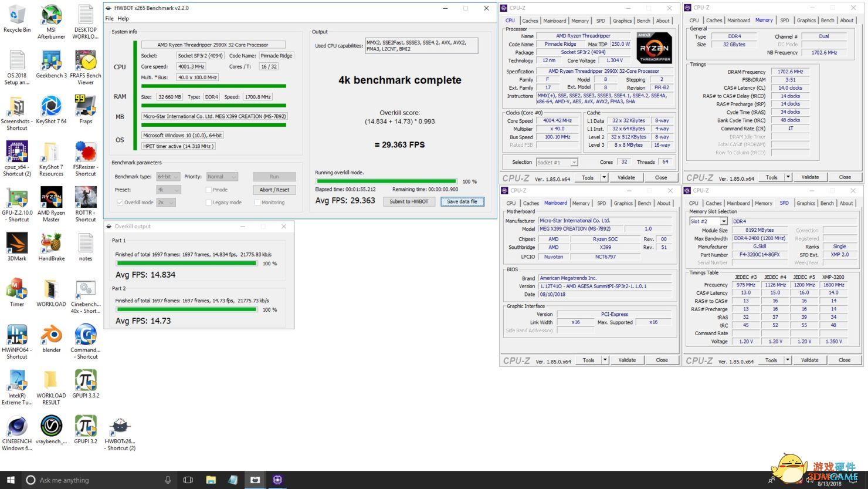Click Submit to HWBOT button
This screenshot has height=489, width=868.
(409, 201)
